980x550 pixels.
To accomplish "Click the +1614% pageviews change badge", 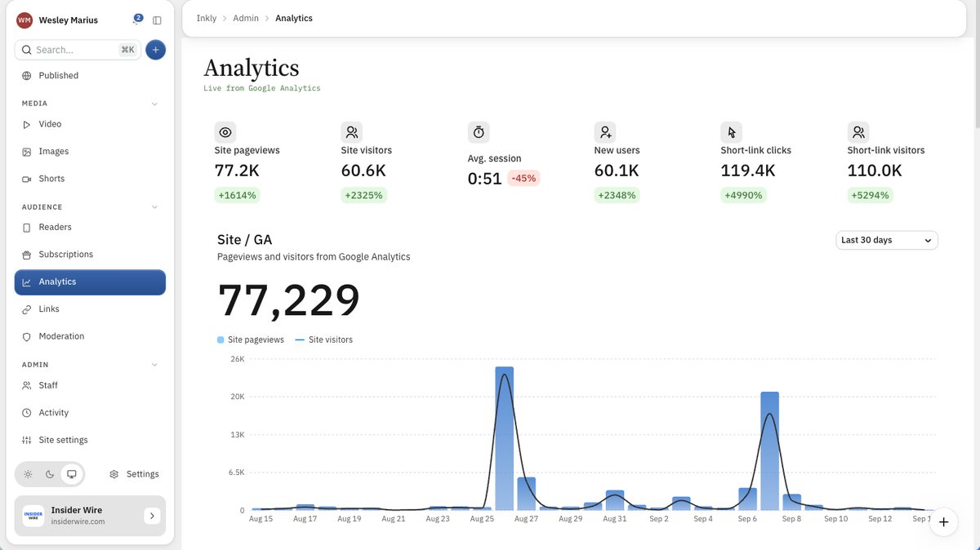I will pos(237,196).
